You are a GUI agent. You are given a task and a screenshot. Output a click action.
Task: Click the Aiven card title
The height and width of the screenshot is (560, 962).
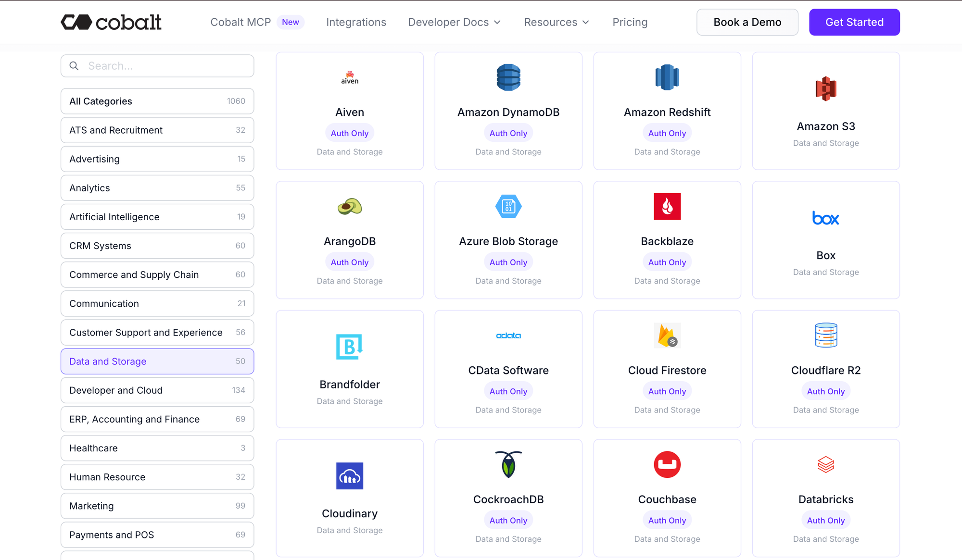point(350,112)
